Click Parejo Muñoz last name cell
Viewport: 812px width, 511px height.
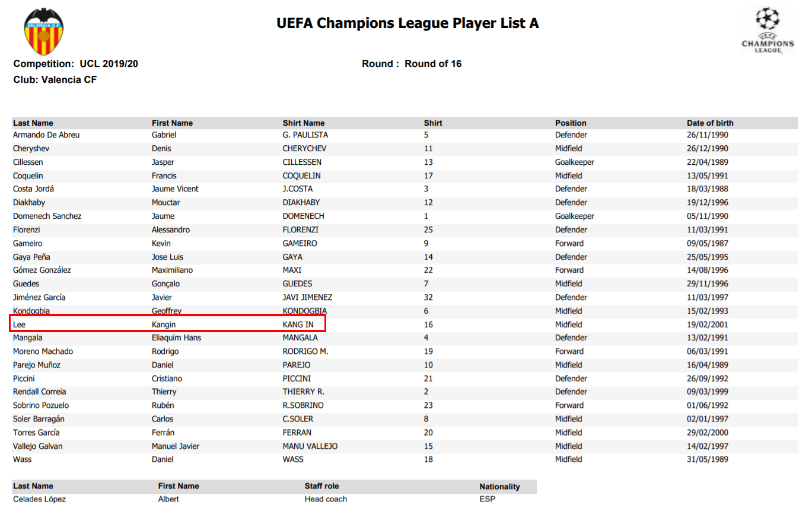click(37, 365)
